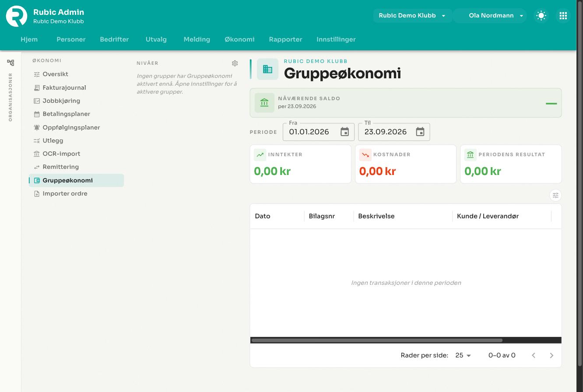Open Oppfølgingsplaner in the sidebar
The width and height of the screenshot is (583, 392).
point(77,127)
